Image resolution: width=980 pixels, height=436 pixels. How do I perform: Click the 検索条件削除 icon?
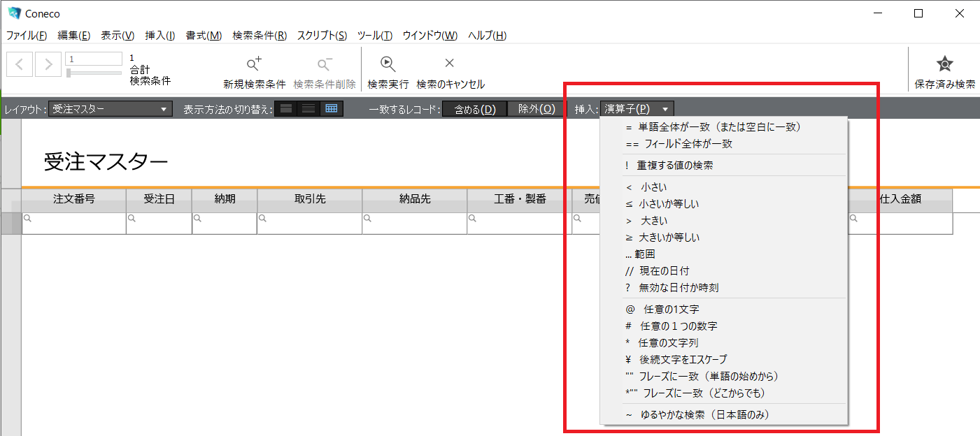(325, 64)
